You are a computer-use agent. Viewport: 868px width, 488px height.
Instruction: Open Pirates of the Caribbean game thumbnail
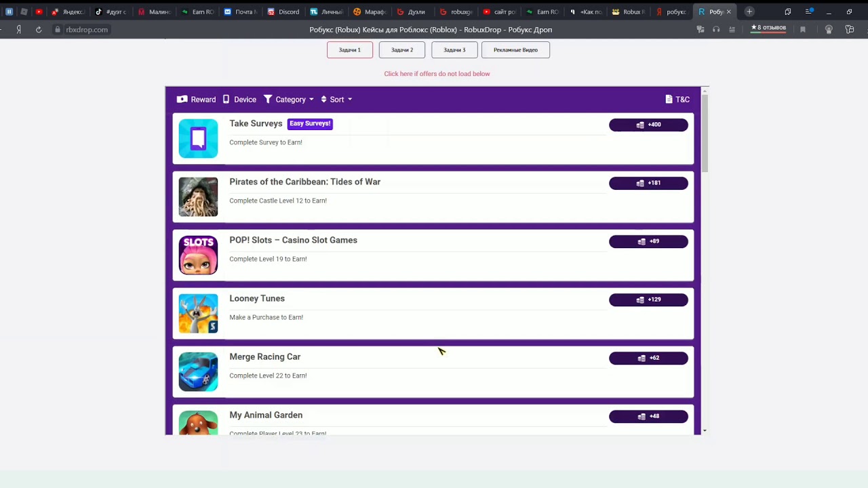pos(198,197)
